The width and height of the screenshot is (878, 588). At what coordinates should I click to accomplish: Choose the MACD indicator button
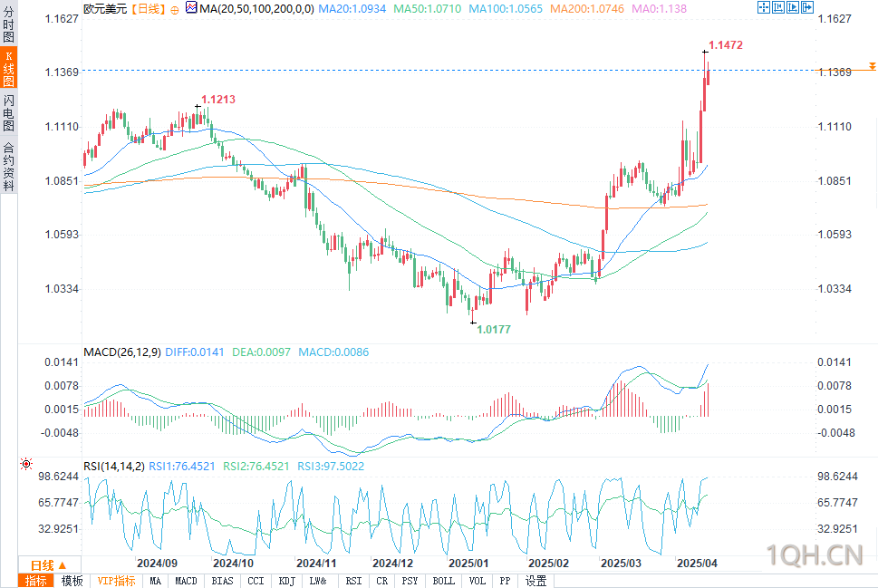tap(186, 581)
